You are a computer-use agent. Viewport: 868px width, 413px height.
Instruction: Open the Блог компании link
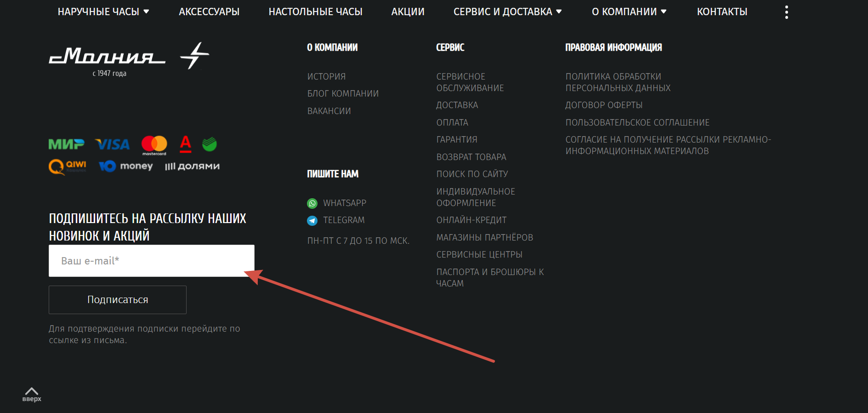click(x=343, y=93)
